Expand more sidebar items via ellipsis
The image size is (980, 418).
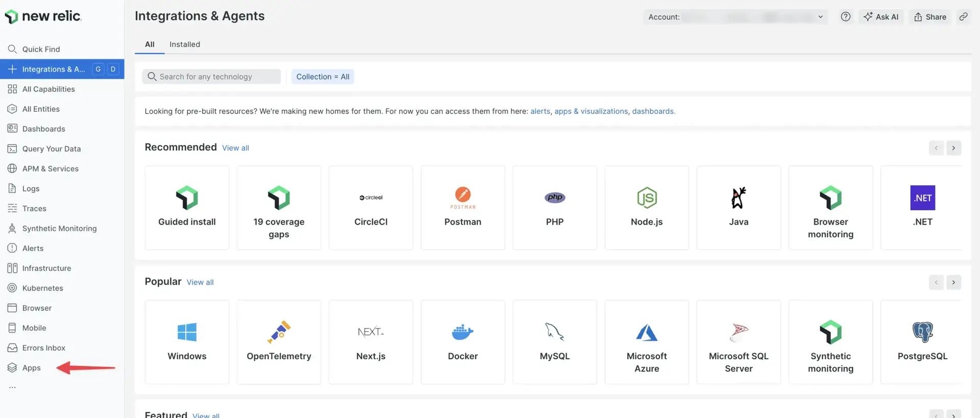tap(12, 387)
